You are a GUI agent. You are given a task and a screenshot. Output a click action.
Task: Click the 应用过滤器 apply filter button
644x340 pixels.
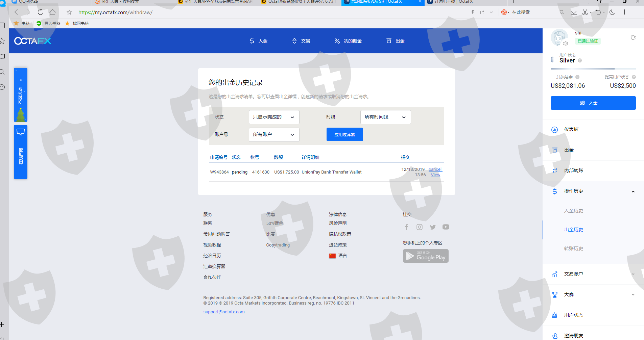(x=345, y=134)
